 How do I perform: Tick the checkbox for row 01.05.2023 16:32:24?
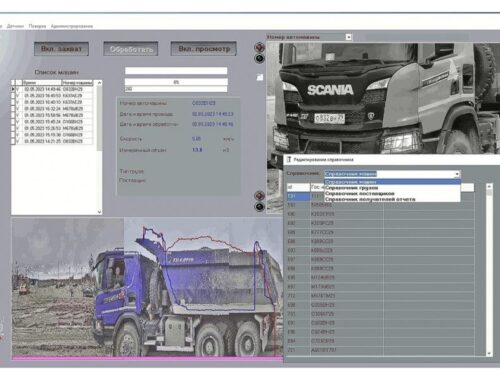click(x=13, y=109)
